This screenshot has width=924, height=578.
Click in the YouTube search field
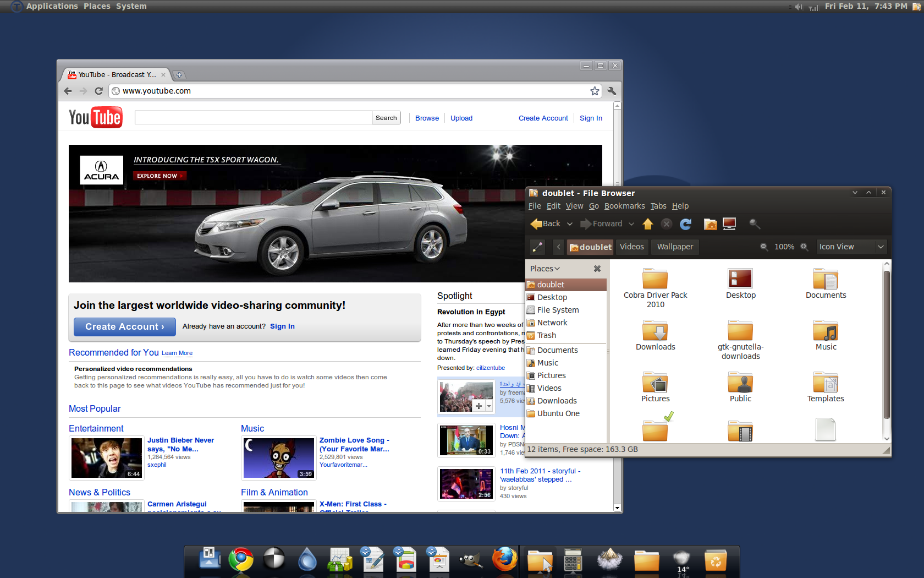click(x=253, y=118)
